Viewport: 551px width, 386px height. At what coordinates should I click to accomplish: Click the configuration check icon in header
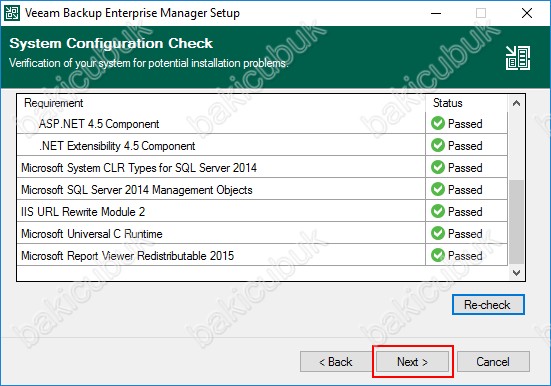tap(518, 58)
